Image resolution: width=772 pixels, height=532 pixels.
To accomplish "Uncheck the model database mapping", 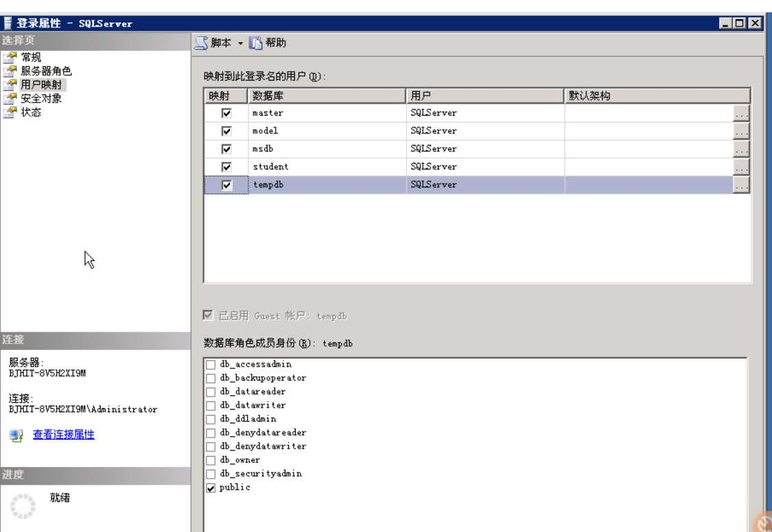I will (x=227, y=131).
